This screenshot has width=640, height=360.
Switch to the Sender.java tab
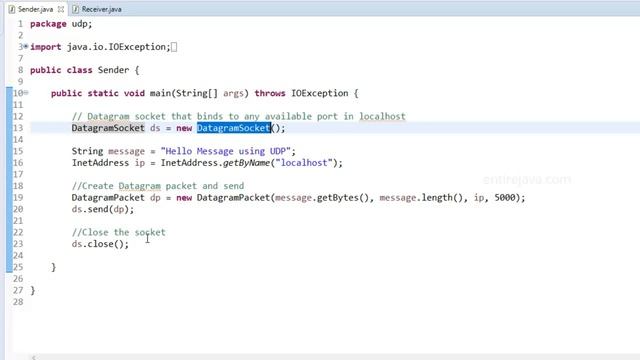point(35,9)
